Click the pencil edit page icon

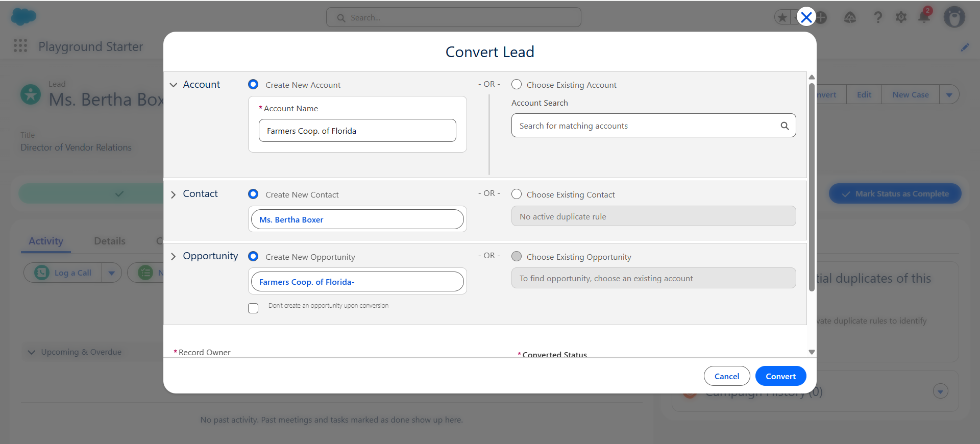tap(965, 47)
